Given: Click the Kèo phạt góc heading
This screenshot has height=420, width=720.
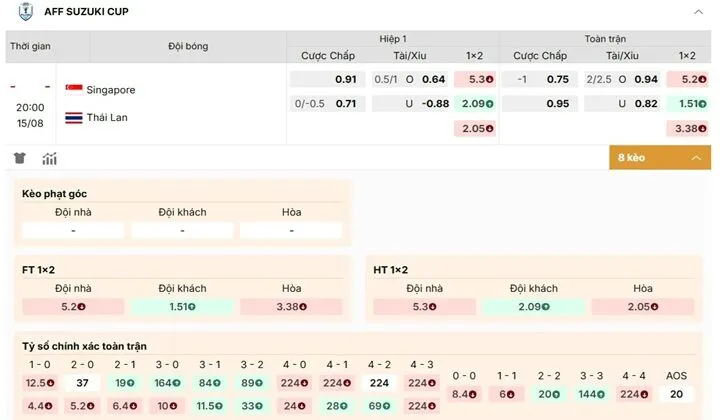Looking at the screenshot, I should click(54, 194).
